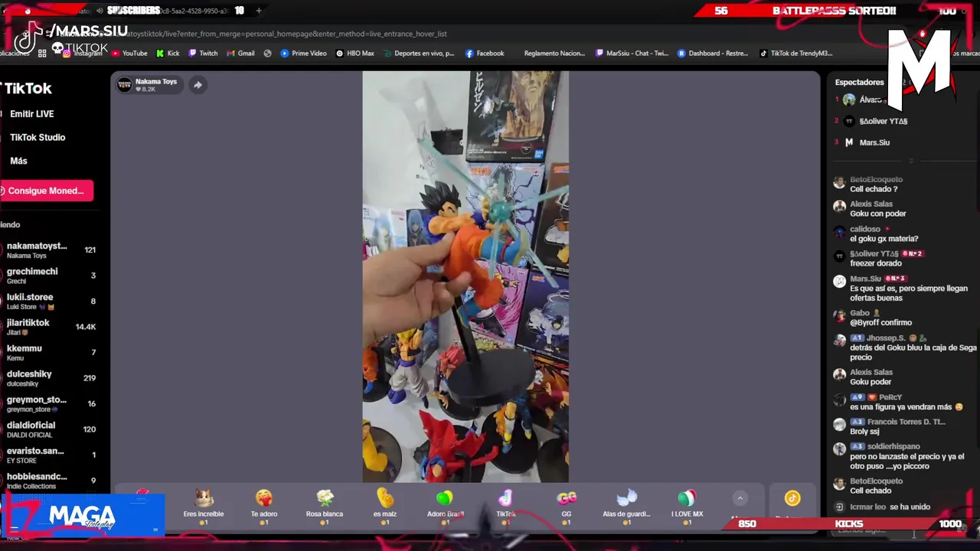Open TikTok de TrendyM3 bookmark

[796, 54]
